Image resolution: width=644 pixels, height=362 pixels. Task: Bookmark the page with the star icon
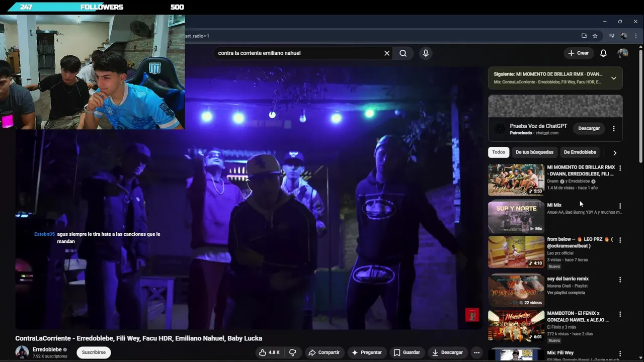pos(595,36)
